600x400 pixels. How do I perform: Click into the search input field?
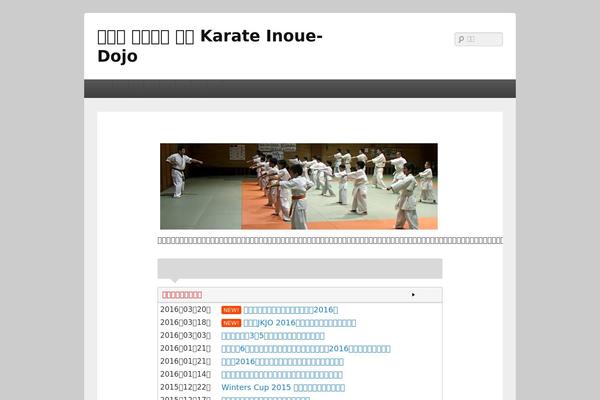[479, 39]
